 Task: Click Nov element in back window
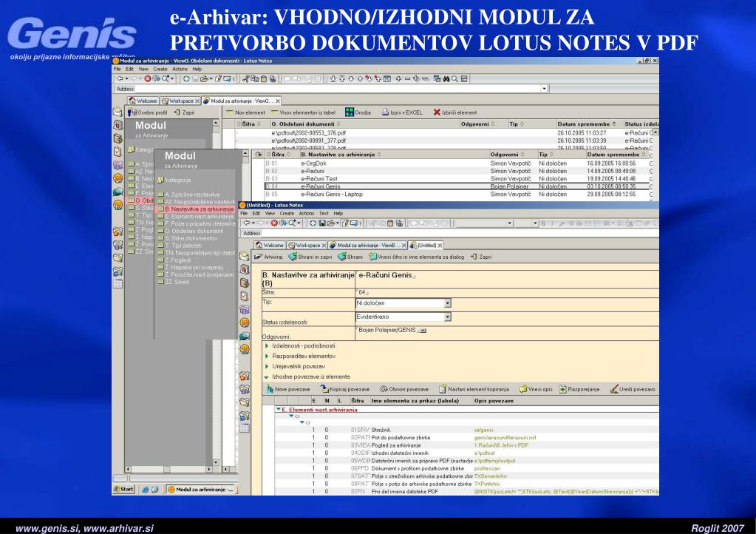(245, 112)
